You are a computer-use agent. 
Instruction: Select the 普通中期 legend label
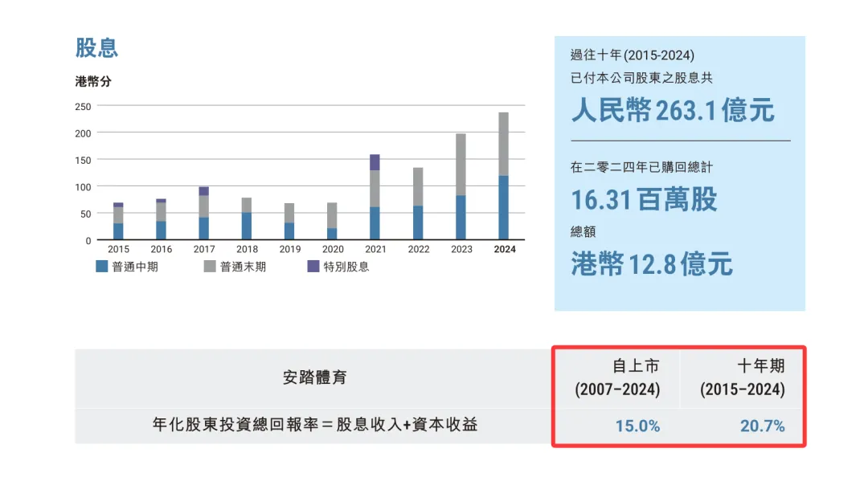135,267
